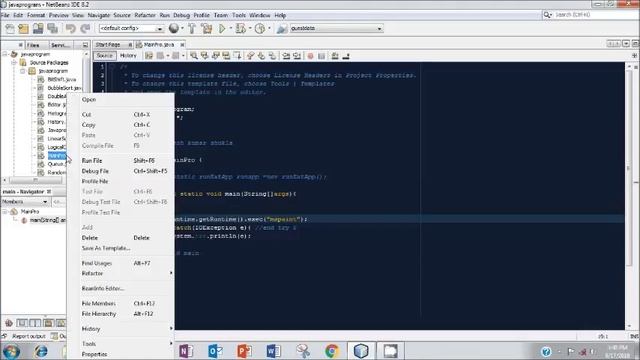Click the History view button
Image resolution: width=640 pixels, height=360 pixels.
[x=128, y=56]
